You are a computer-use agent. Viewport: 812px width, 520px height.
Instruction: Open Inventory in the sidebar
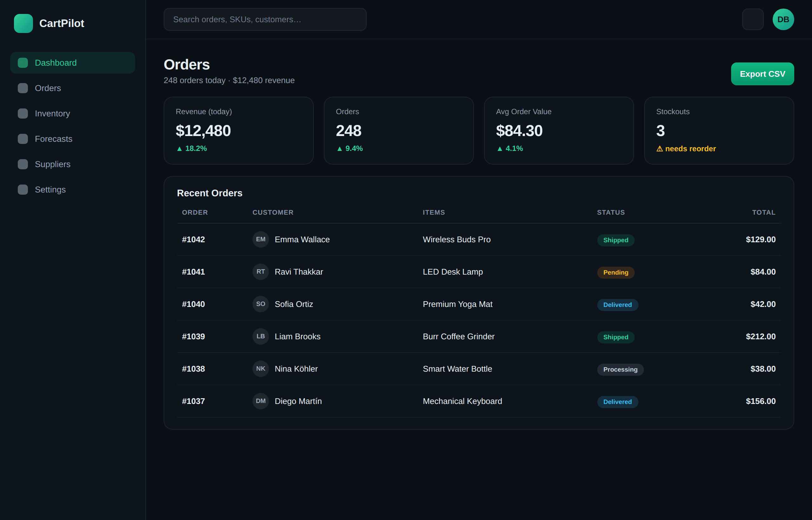(73, 114)
